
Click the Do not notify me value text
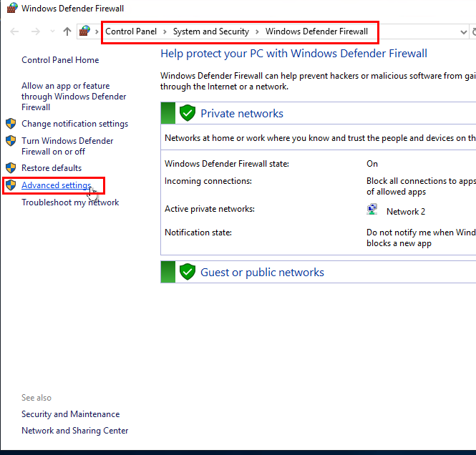[x=421, y=238]
